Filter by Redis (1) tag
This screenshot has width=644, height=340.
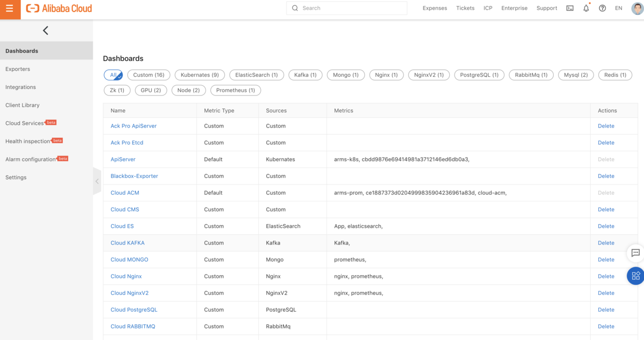coord(615,75)
